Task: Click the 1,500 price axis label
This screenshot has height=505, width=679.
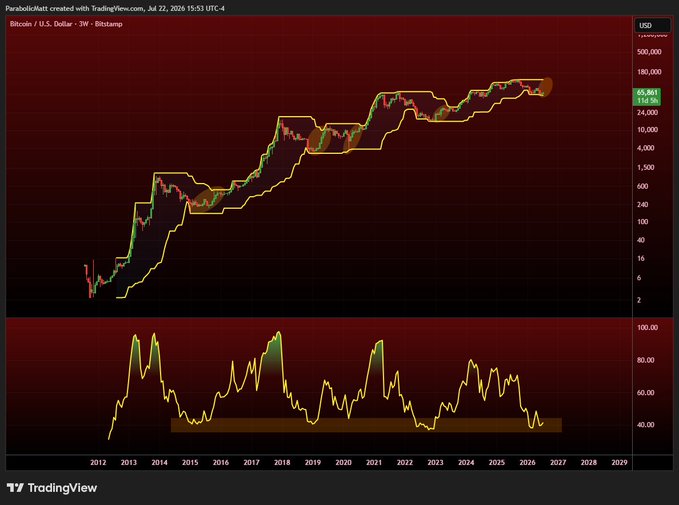Action: pyautogui.click(x=646, y=168)
